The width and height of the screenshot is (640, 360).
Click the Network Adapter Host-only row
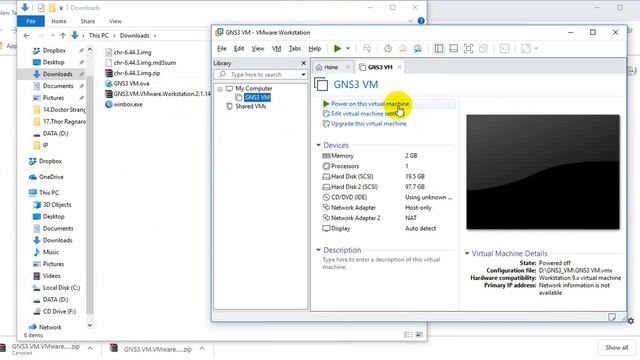387,208
